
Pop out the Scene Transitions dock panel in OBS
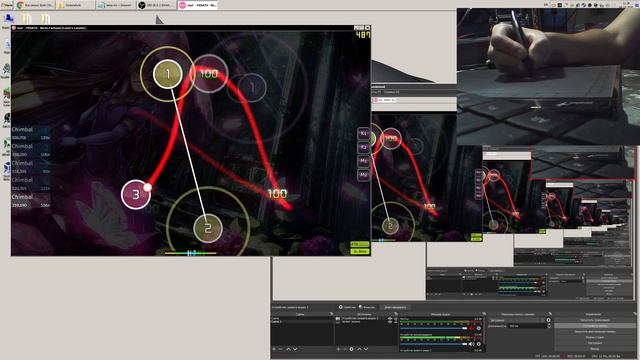pyautogui.click(x=550, y=313)
